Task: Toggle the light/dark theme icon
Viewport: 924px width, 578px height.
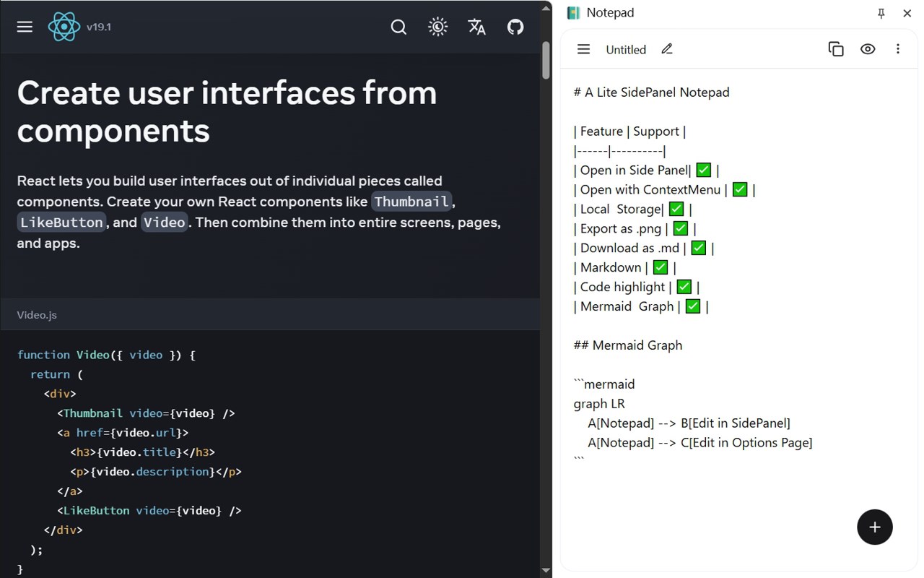Action: pos(437,27)
